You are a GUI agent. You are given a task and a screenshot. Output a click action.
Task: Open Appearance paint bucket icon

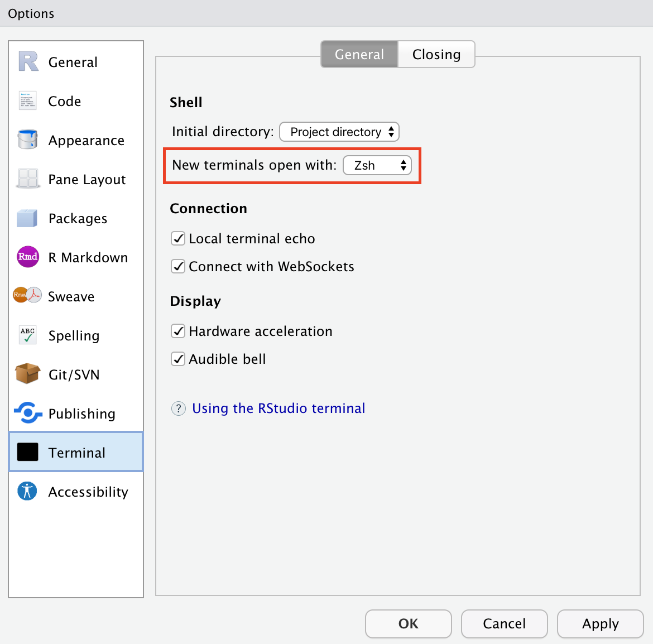point(27,140)
